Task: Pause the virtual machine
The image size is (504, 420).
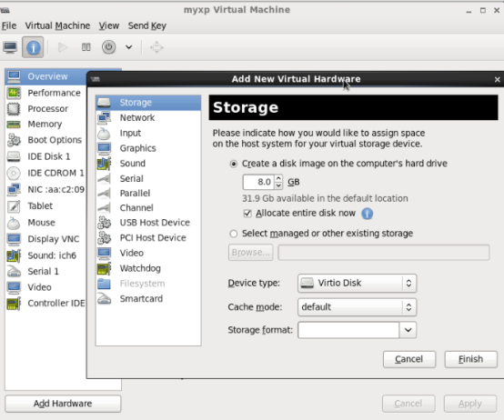Action: [x=86, y=47]
